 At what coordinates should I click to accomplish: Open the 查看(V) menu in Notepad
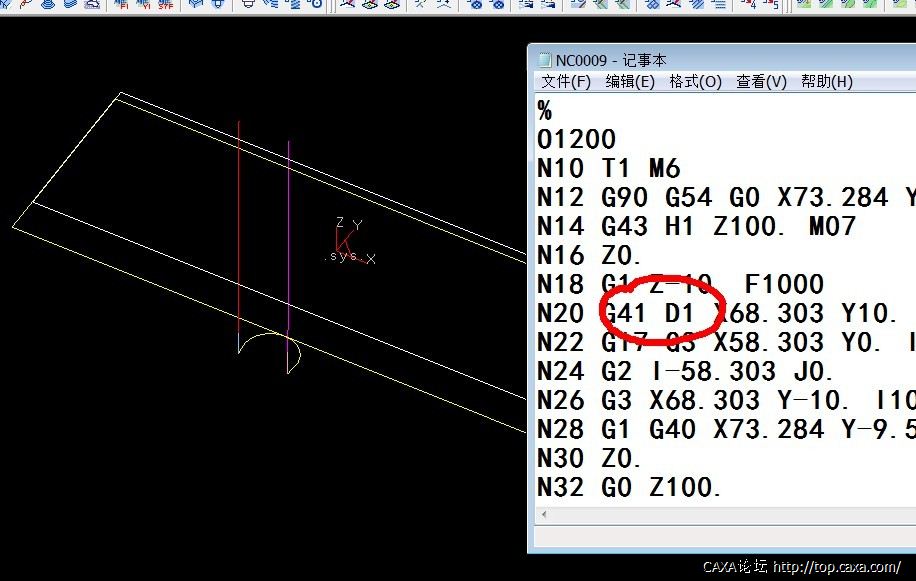tap(761, 82)
